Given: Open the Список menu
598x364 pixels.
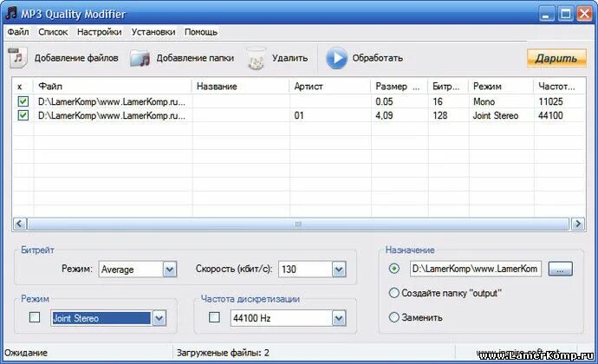Looking at the screenshot, I should [x=53, y=32].
